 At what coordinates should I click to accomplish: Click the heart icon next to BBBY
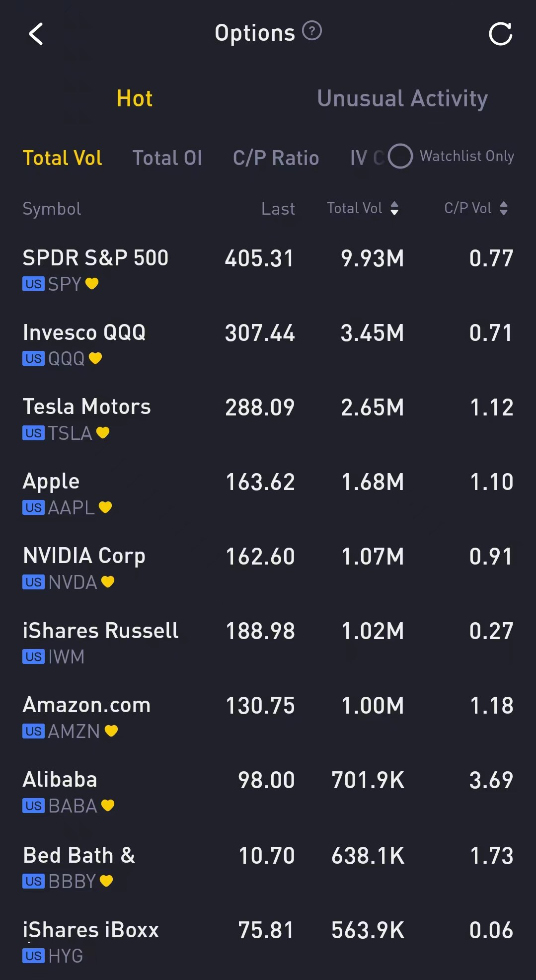(x=106, y=881)
